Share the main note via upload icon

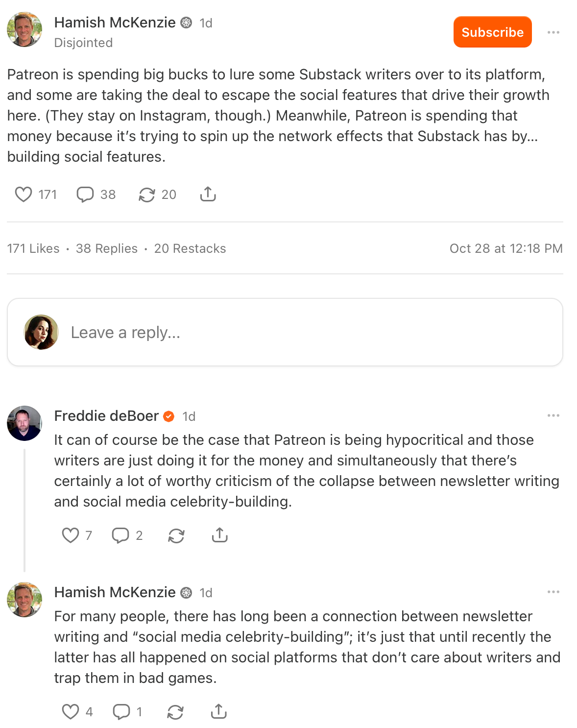pos(208,194)
